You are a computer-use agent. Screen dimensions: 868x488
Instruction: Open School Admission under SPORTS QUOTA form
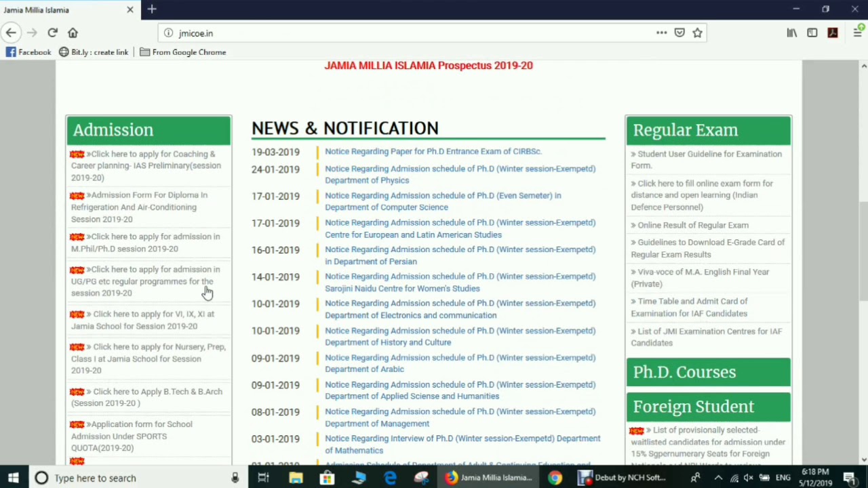pos(132,436)
